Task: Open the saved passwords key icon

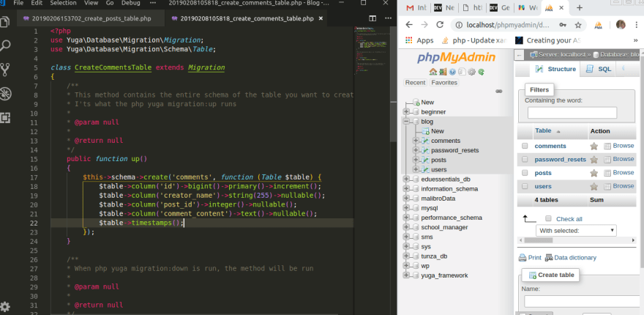Action: coord(563,25)
